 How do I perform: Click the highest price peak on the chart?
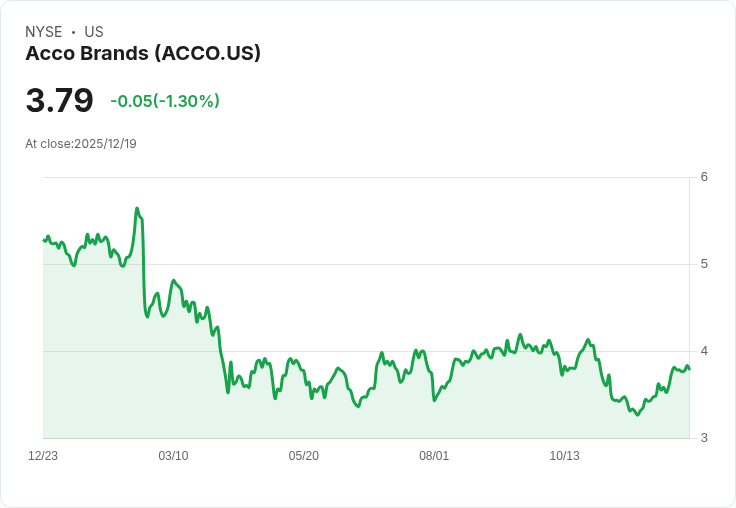137,208
